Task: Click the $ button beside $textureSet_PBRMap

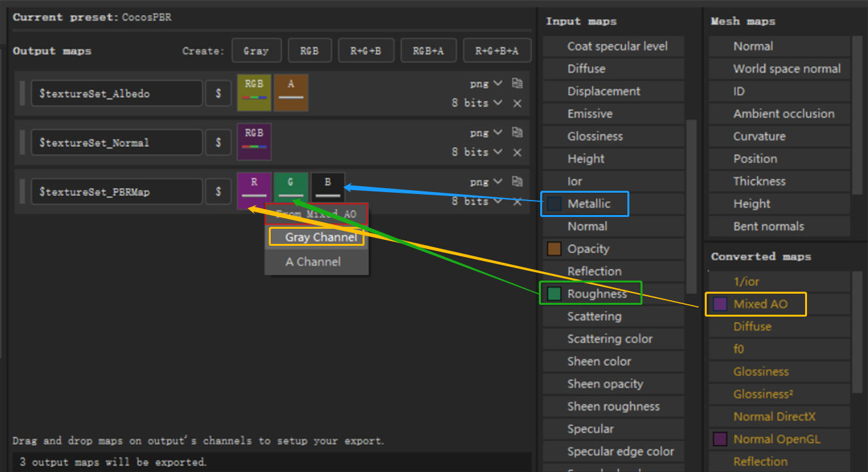Action: 218,192
